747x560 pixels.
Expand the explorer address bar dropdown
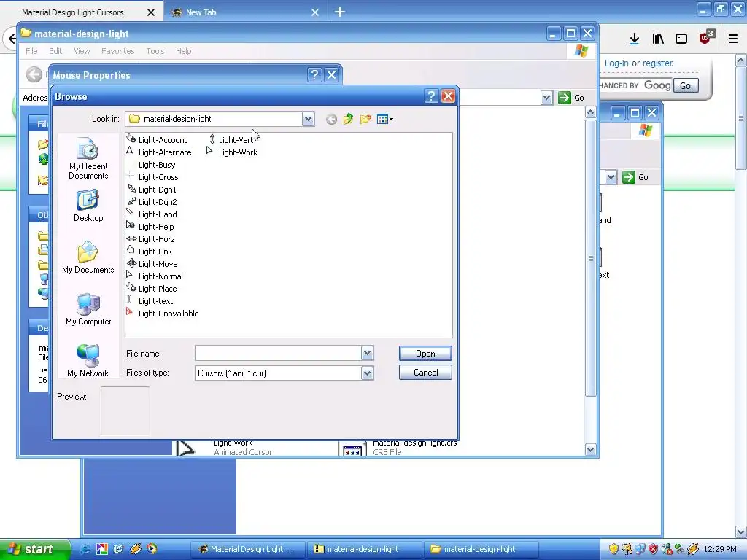click(x=546, y=98)
